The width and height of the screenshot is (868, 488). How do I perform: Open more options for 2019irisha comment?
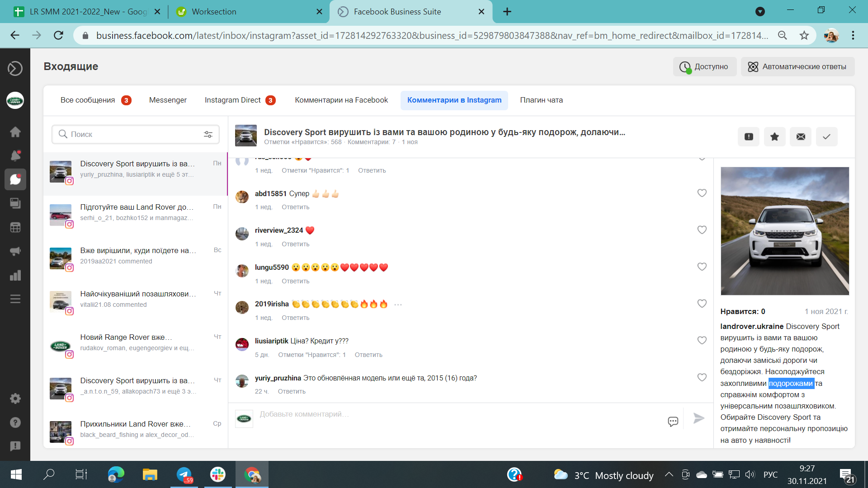[x=398, y=305]
